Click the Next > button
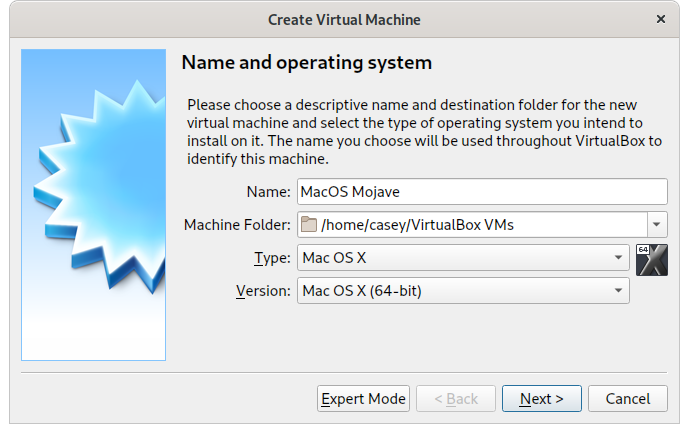The width and height of the screenshot is (689, 433). tap(542, 399)
